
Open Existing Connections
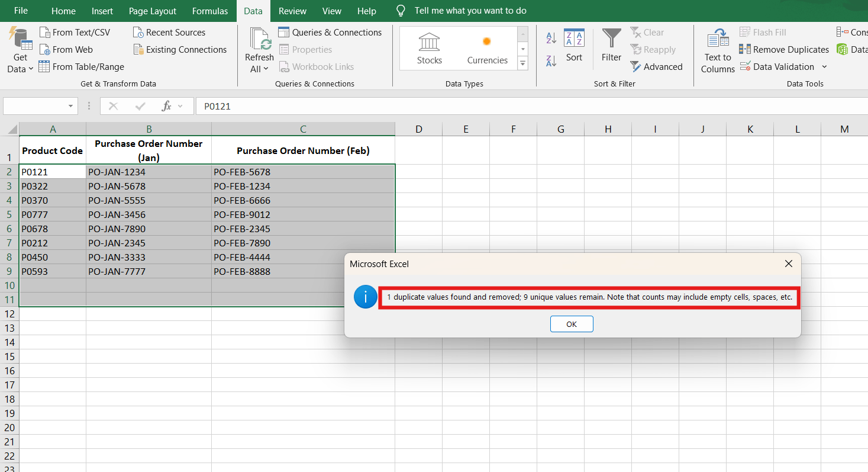[180, 50]
